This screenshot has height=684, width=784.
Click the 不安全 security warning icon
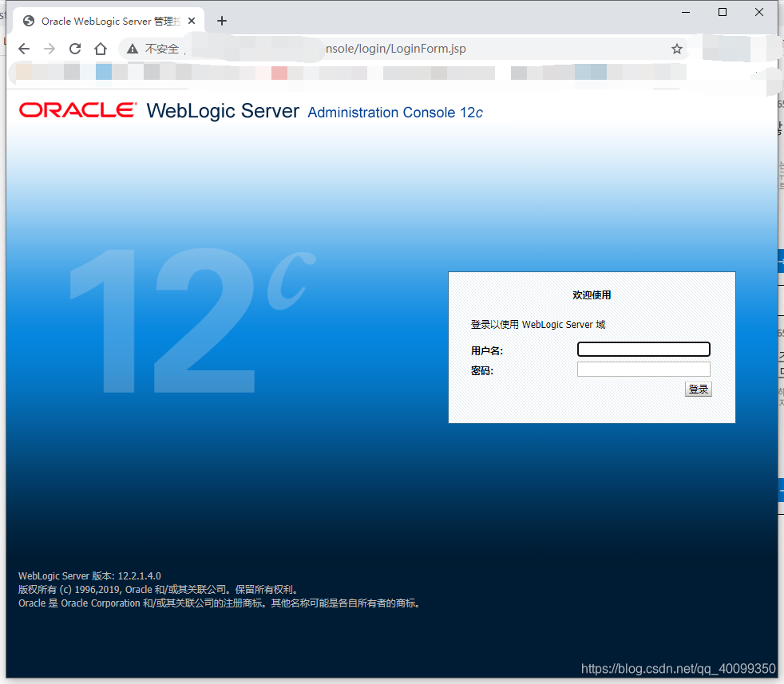click(132, 49)
